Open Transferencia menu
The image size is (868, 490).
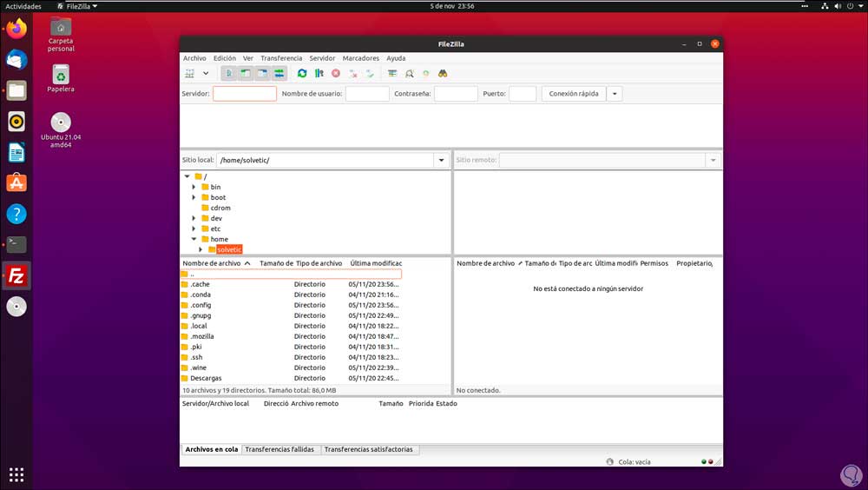(281, 58)
